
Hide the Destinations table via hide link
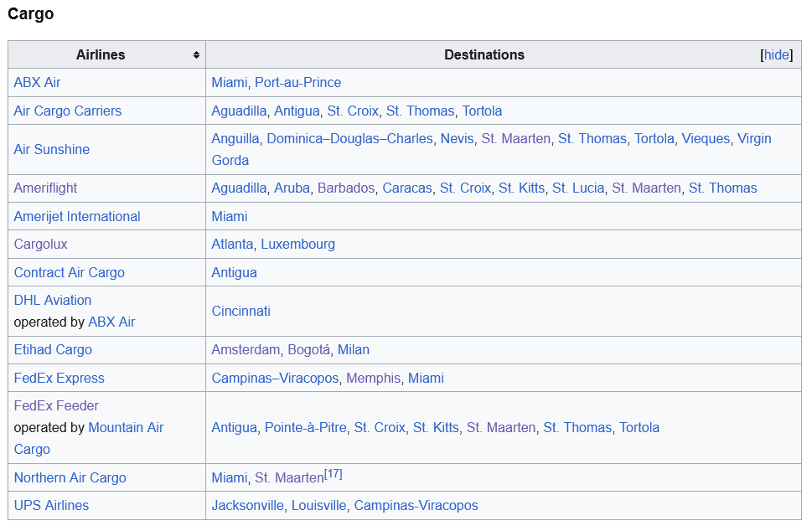(776, 55)
